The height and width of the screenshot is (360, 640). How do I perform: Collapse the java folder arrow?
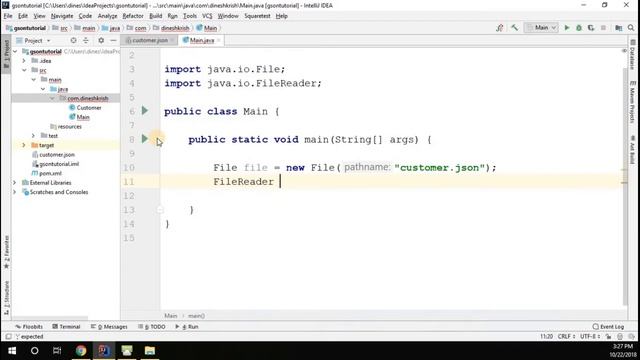[x=43, y=89]
